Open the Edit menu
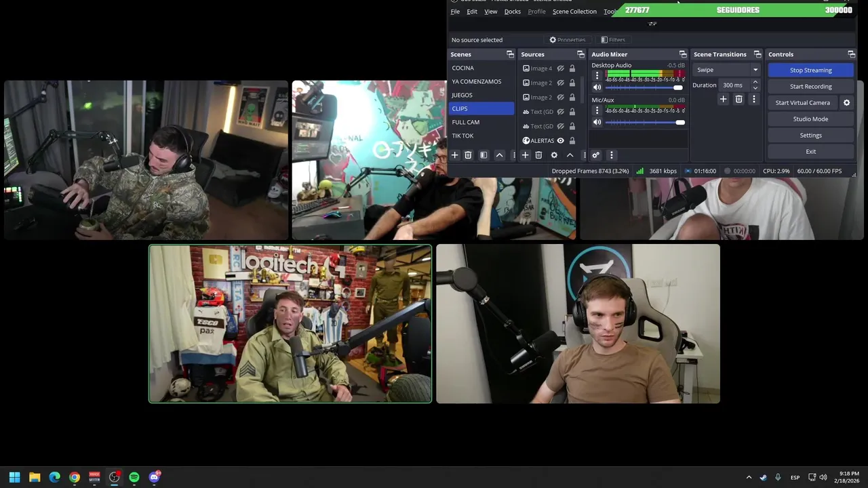Viewport: 868px width, 488px height. tap(472, 12)
